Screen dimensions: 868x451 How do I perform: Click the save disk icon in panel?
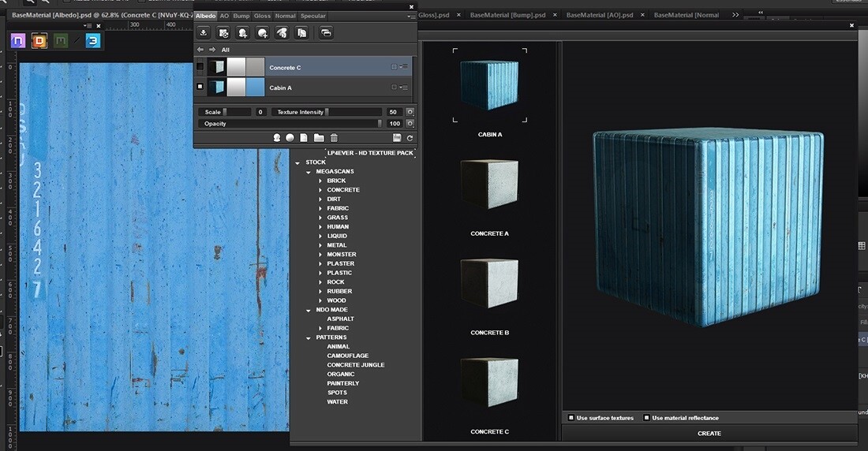click(397, 138)
